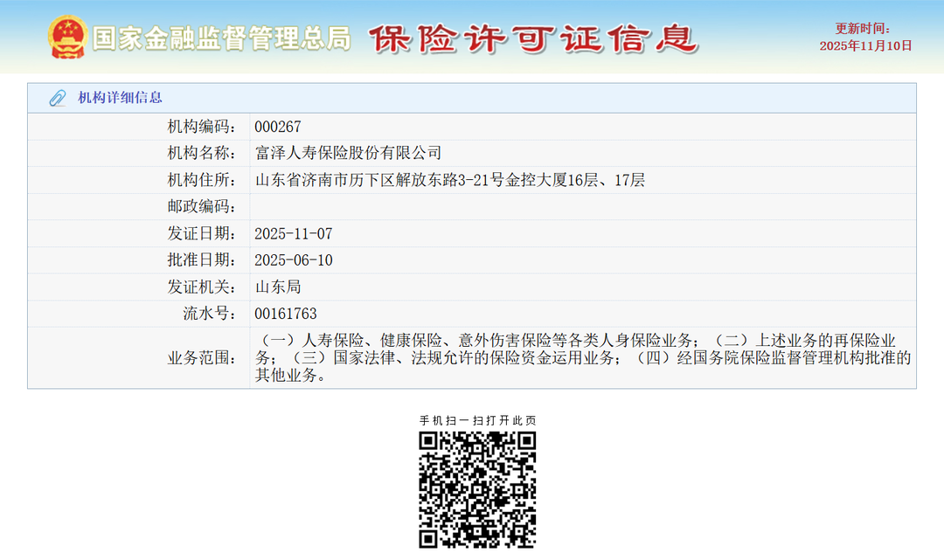
Task: Click the 国家金融监督管理总局 header title
Action: click(221, 38)
